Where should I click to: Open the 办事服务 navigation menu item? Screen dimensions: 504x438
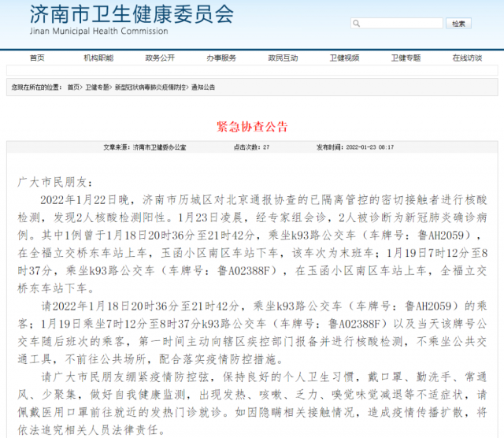221,58
